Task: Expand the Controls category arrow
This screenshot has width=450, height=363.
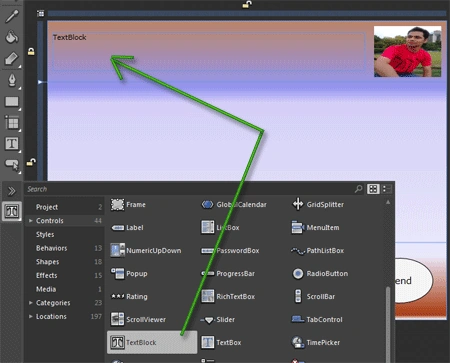Action: (31, 221)
